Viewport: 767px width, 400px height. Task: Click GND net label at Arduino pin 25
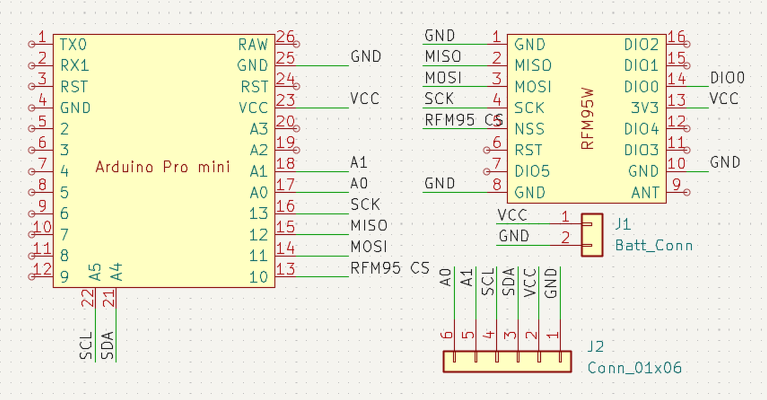366,56
